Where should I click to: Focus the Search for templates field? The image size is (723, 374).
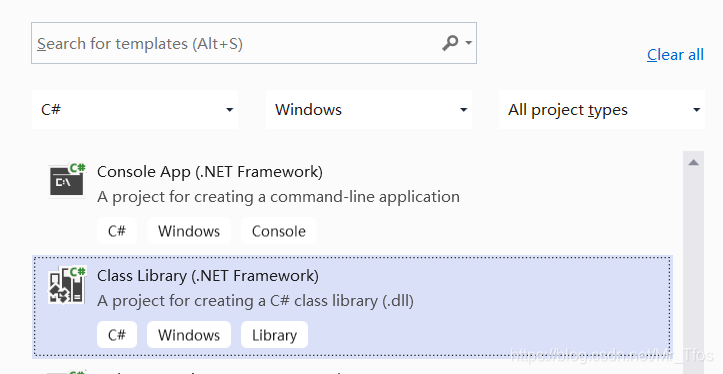point(254,43)
